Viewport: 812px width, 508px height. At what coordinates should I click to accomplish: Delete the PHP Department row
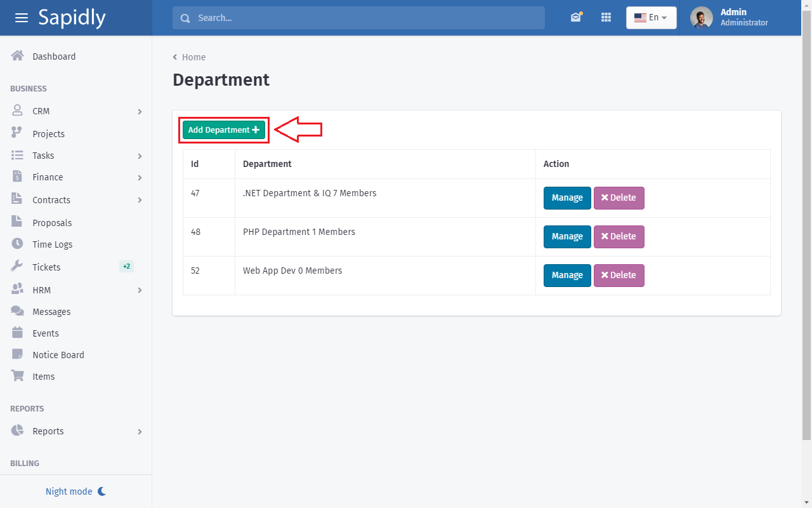[619, 236]
